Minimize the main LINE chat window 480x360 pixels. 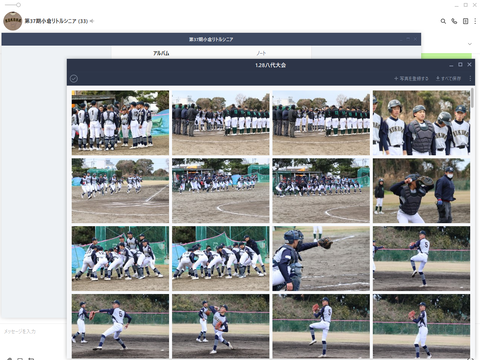pyautogui.click(x=456, y=5)
